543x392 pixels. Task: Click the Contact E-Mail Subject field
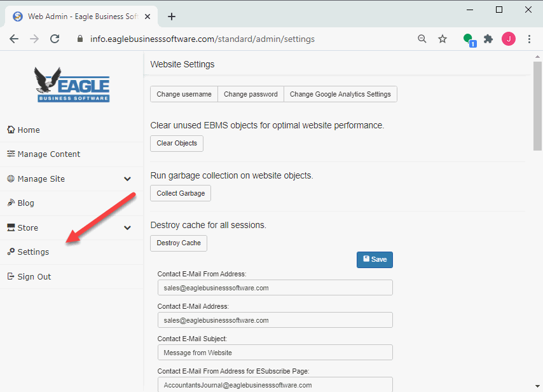[275, 353]
